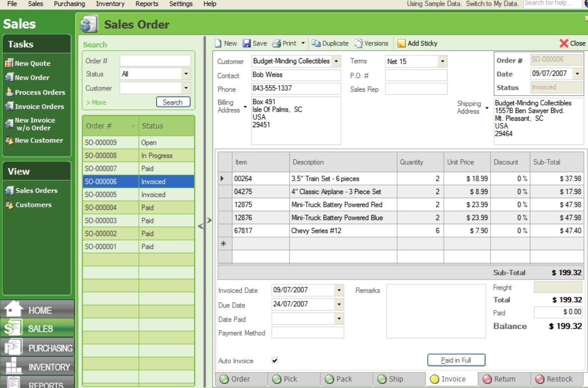Duplicate this sales order
Screen dimensions: 588x388
[330, 43]
